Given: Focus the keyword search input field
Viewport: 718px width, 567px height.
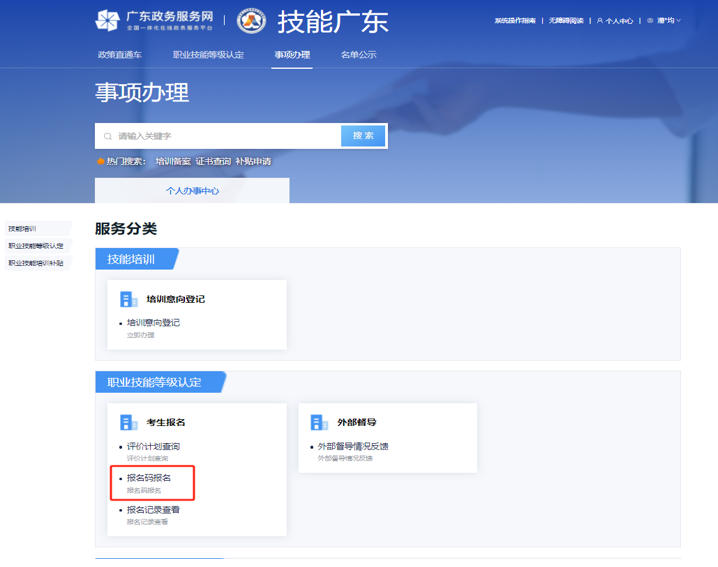Looking at the screenshot, I should [x=225, y=136].
